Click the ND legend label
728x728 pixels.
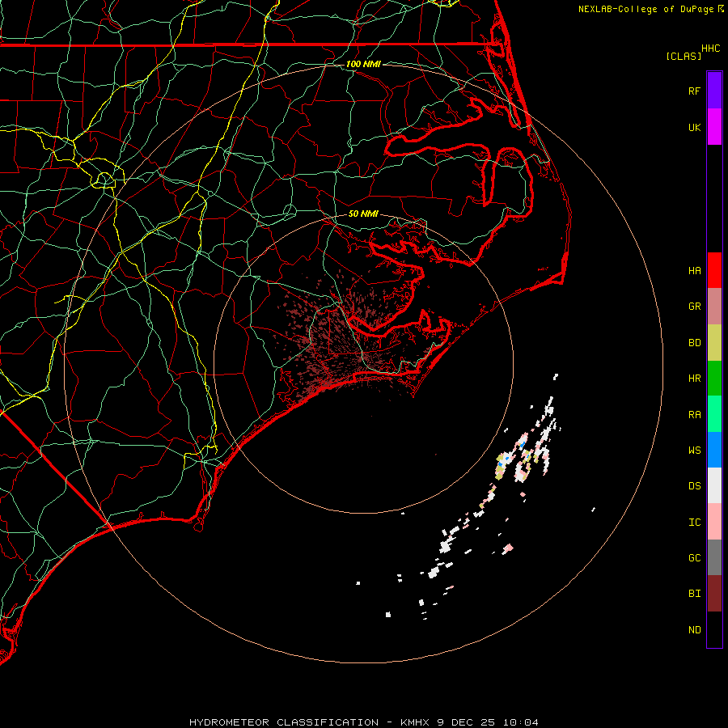pos(694,630)
